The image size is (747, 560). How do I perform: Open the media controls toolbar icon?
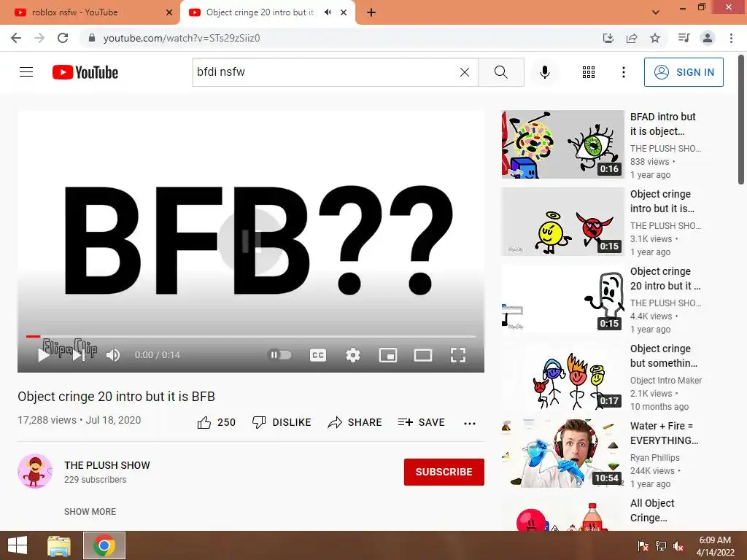click(x=684, y=38)
